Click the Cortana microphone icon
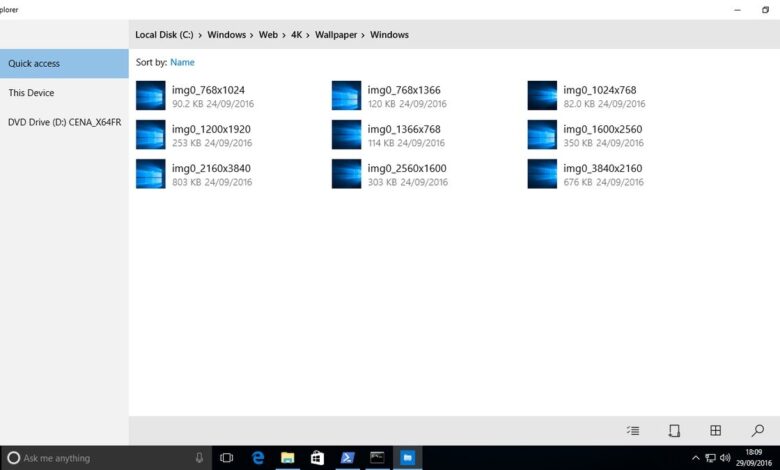780x470 pixels. (199, 458)
